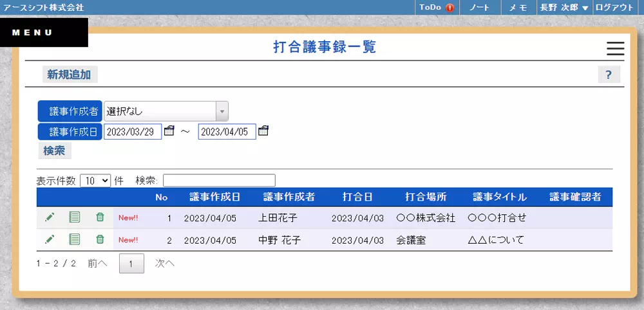This screenshot has height=310, width=644.
Task: Edit 中野 花子 row with pencil icon
Action: point(50,239)
